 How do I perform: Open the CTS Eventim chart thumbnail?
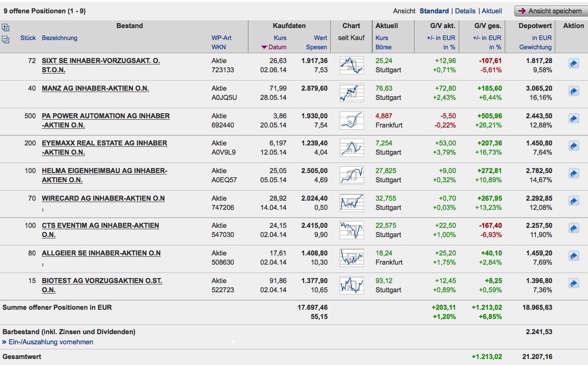[x=352, y=230]
